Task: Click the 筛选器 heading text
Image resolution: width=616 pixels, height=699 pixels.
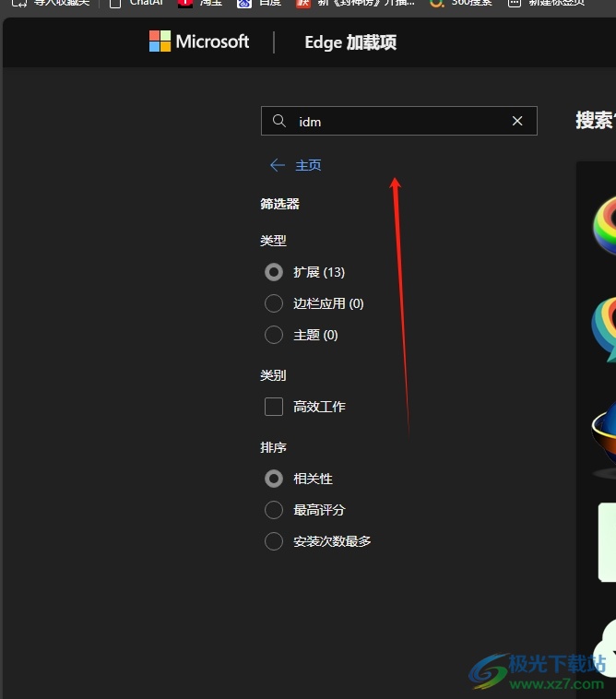Action: click(x=280, y=204)
